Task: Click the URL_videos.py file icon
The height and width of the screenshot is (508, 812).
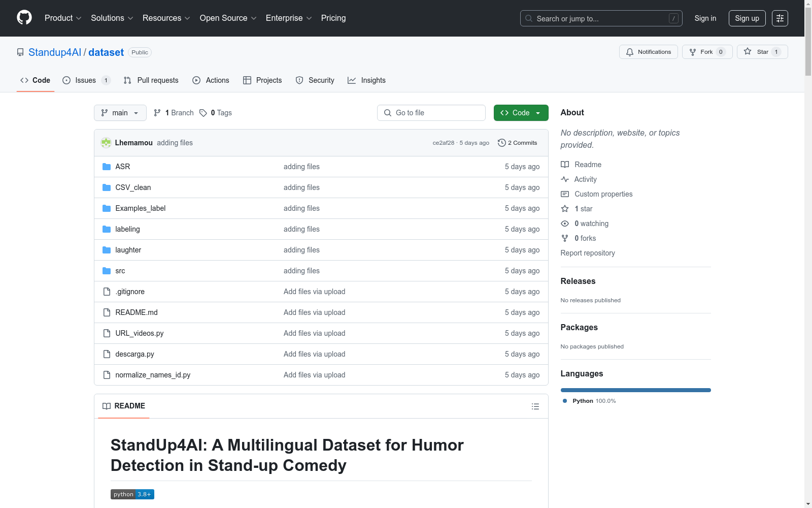Action: (107, 333)
